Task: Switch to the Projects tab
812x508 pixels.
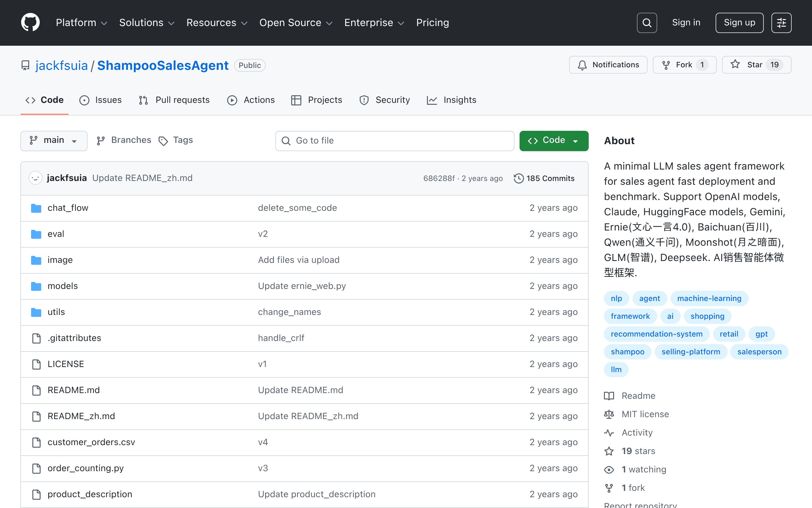Action: pyautogui.click(x=317, y=100)
